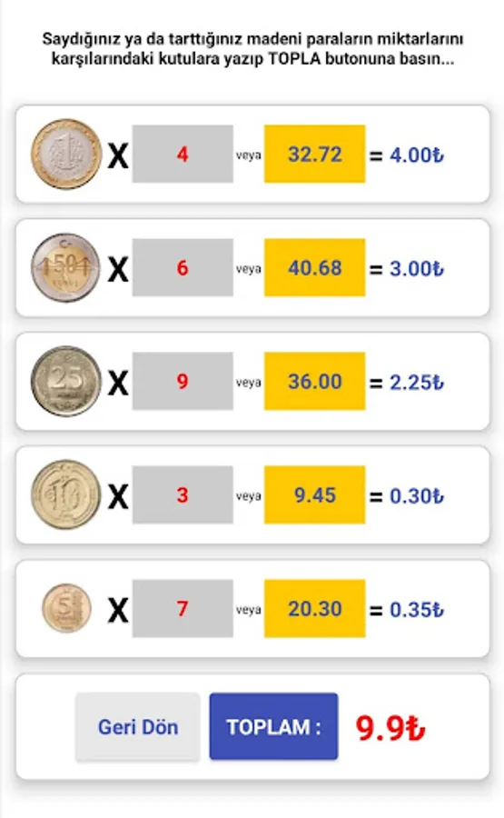Tap the 50 kuruş coin image

tap(65, 267)
